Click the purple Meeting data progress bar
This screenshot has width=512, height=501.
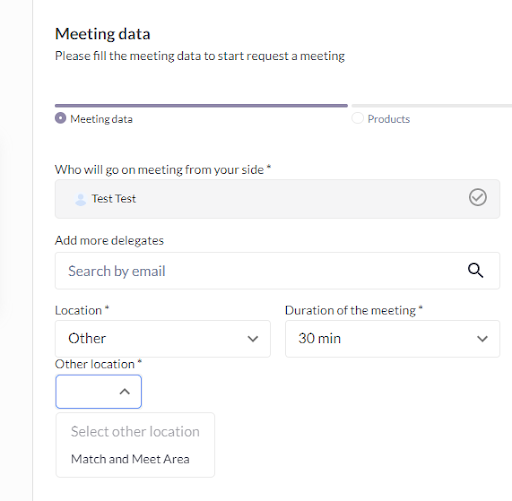201,106
